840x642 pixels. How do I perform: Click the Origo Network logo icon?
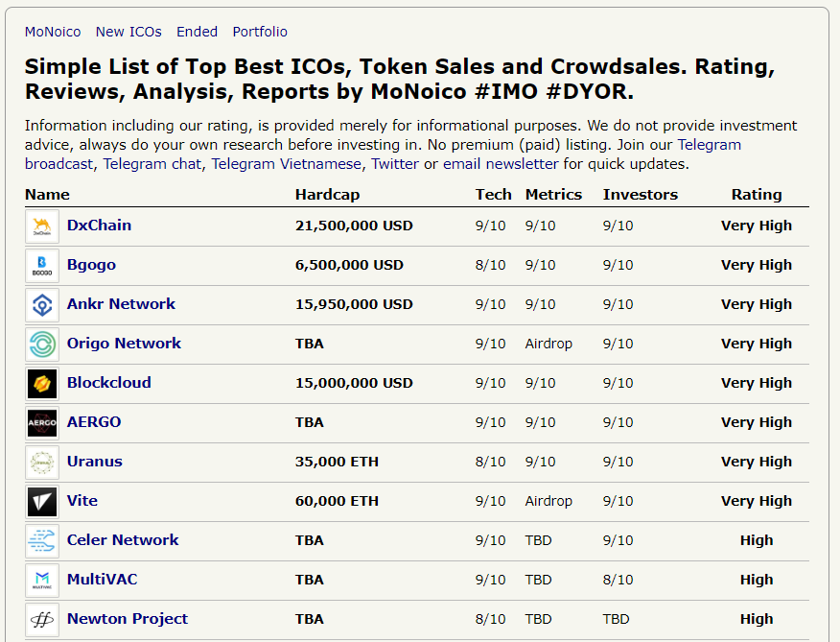coord(42,345)
